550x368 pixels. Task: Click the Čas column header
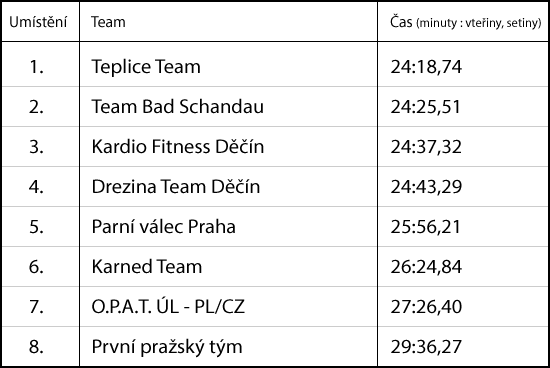pyautogui.click(x=466, y=22)
